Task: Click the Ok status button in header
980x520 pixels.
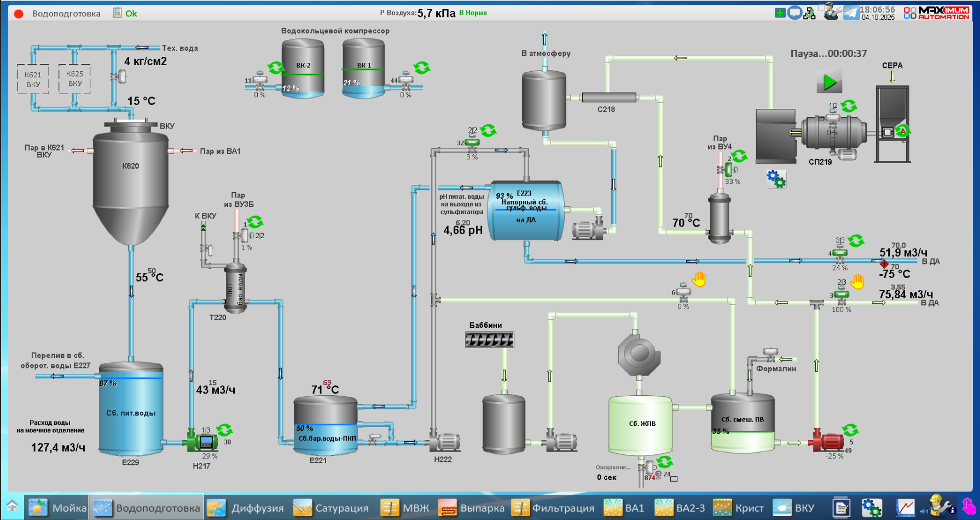Action: 131,13
